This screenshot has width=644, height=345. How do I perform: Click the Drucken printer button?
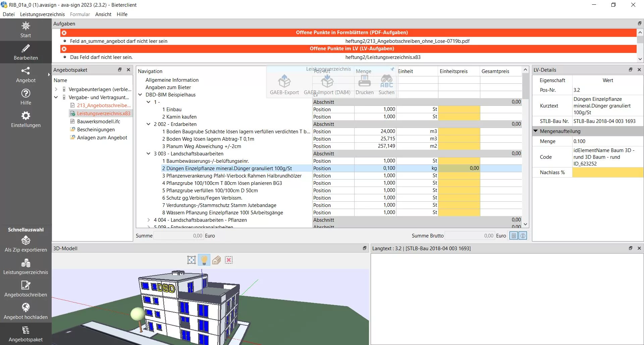365,85
